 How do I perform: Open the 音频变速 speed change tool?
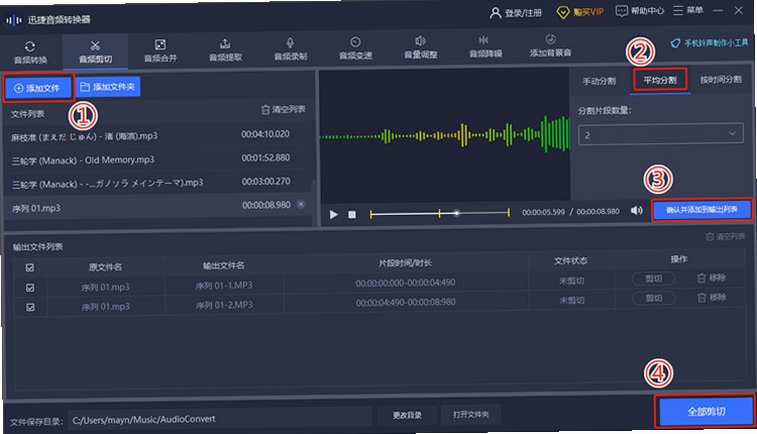tap(355, 49)
